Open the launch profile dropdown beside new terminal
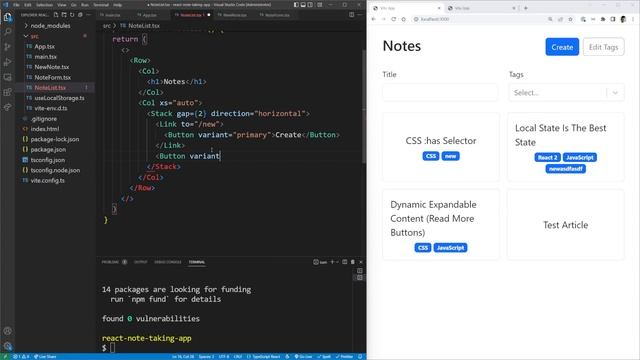The height and width of the screenshot is (360, 640). coord(337,262)
